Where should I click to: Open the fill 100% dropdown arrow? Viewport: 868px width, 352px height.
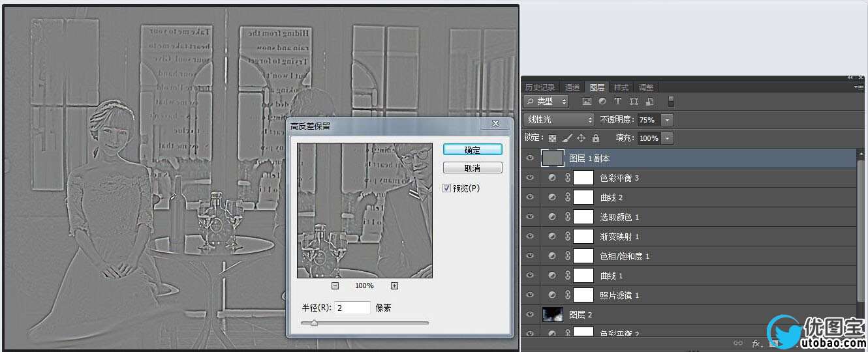667,138
